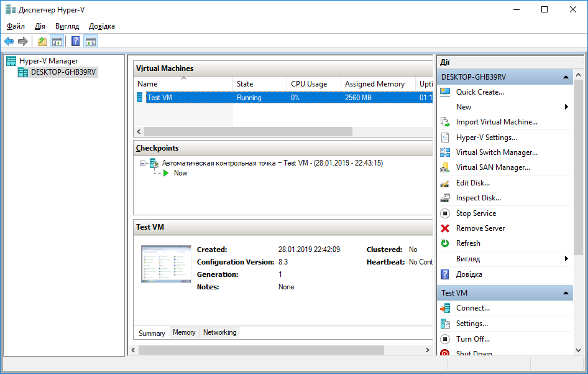Open the Файл menu

16,26
